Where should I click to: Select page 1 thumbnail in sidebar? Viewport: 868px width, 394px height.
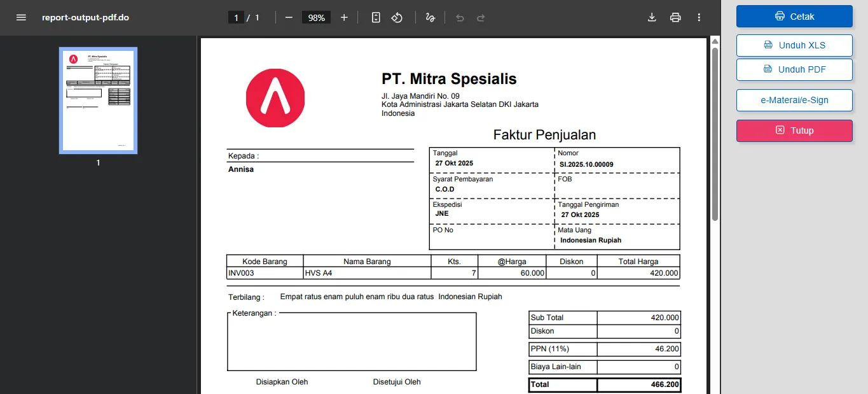(97, 100)
